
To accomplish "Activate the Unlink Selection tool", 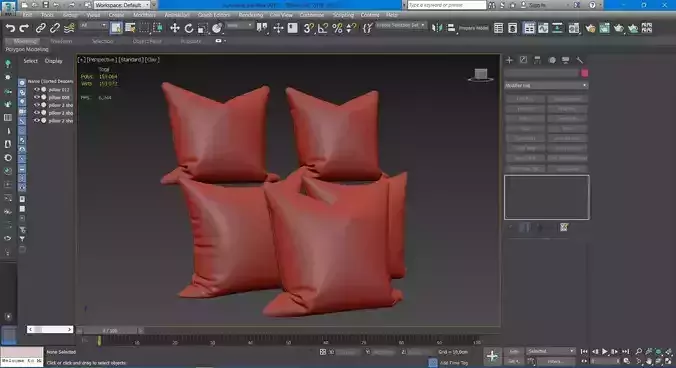I will coord(55,28).
